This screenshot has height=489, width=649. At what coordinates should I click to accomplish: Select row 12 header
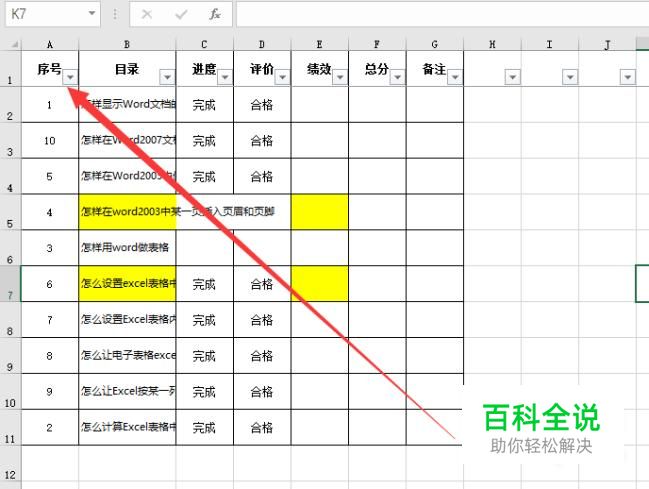point(10,463)
